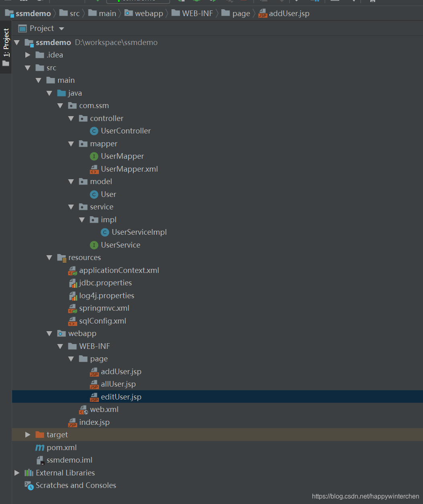Select UserMapper.xml file name
The image size is (423, 504).
point(129,169)
